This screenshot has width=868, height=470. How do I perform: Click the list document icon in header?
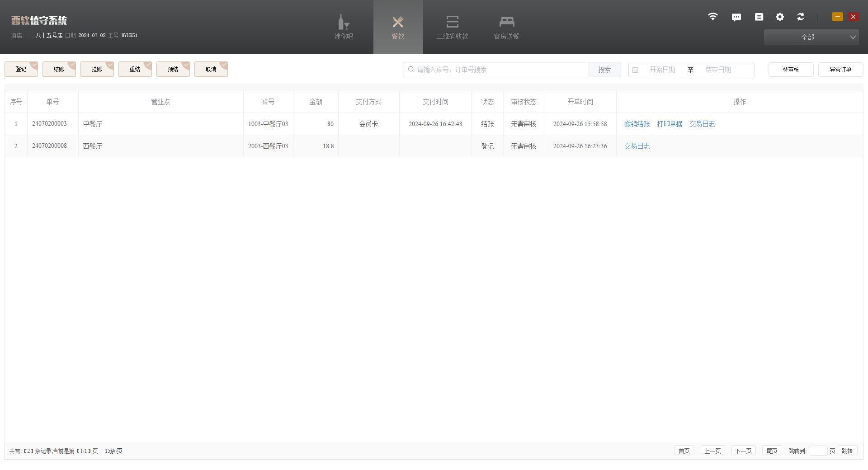759,17
